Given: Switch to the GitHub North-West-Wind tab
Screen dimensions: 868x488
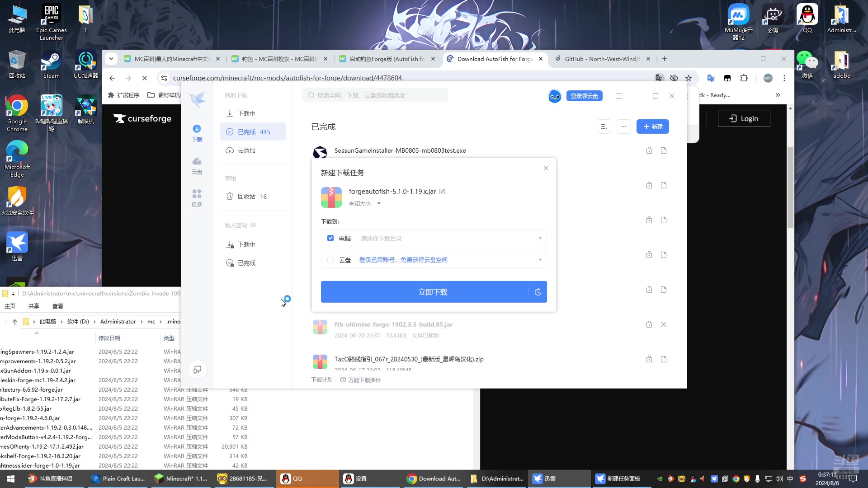Looking at the screenshot, I should tap(602, 59).
